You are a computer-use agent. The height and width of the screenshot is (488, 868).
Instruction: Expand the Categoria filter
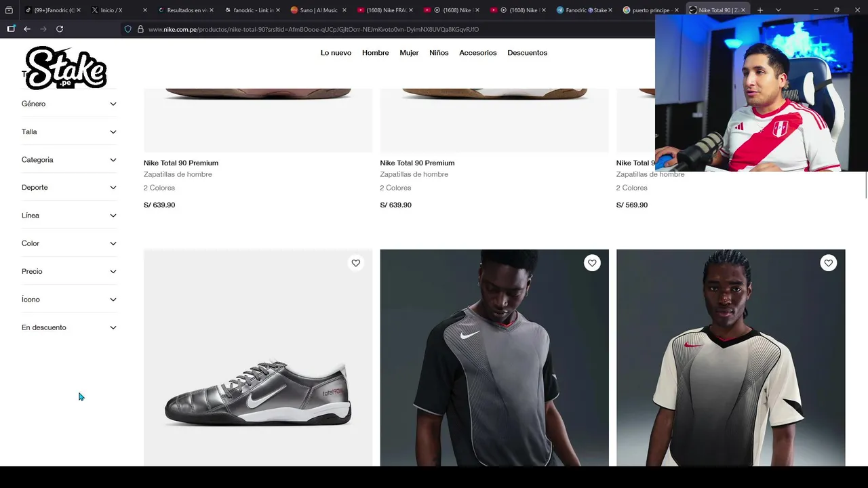point(68,160)
